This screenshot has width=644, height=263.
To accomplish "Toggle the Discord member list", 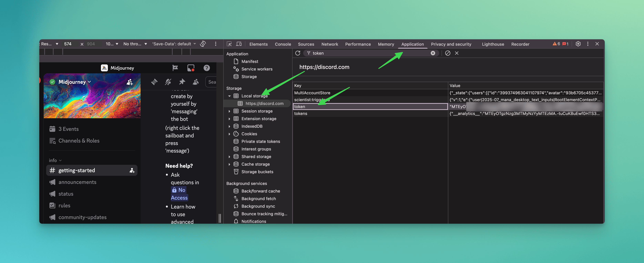I will (x=196, y=82).
